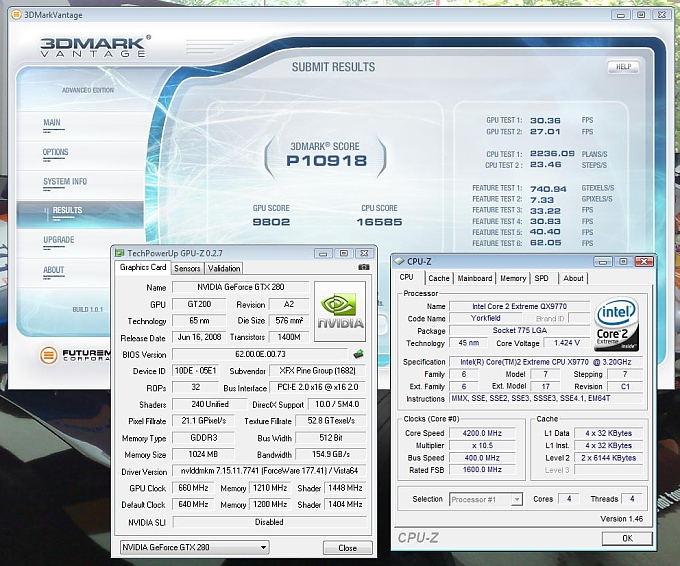Click the FEATURE TEST 1 result 740.94

[x=548, y=189]
